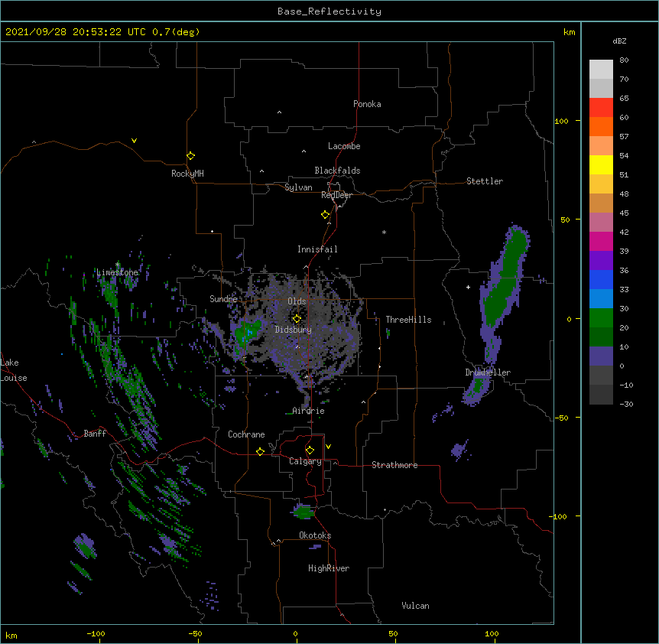Click the Blackfalds city label

[337, 171]
